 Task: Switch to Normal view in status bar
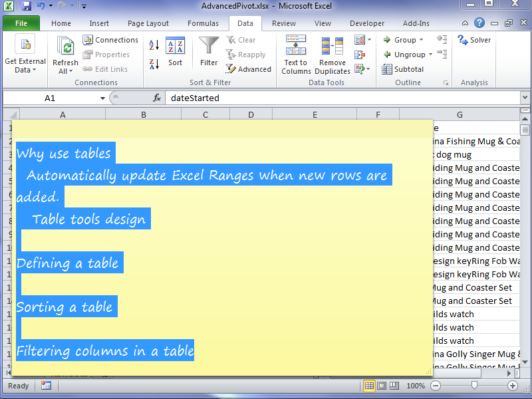370,386
